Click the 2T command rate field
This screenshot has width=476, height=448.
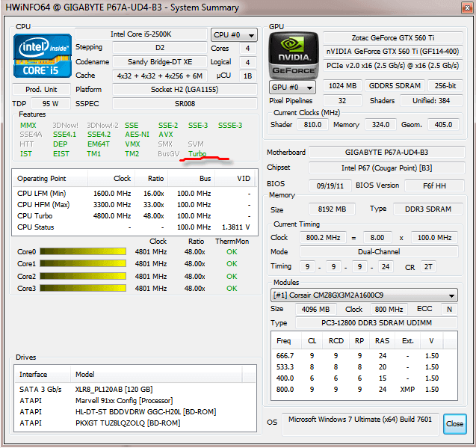(x=428, y=267)
